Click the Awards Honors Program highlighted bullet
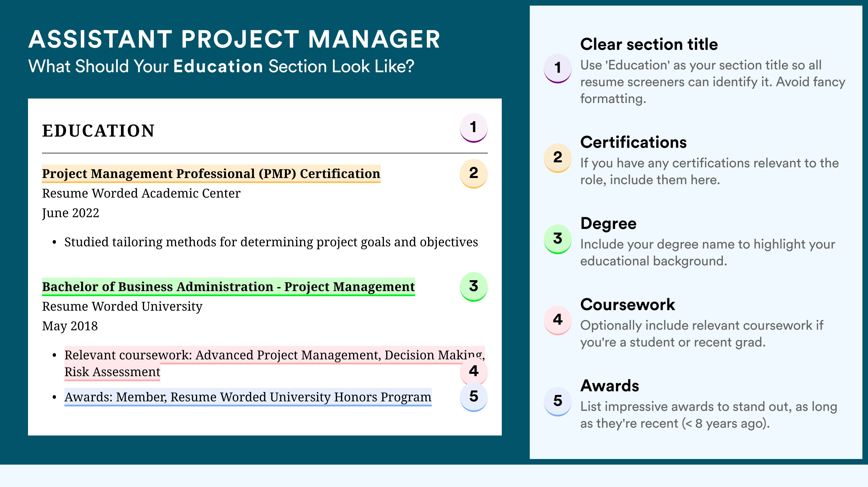 click(x=248, y=397)
